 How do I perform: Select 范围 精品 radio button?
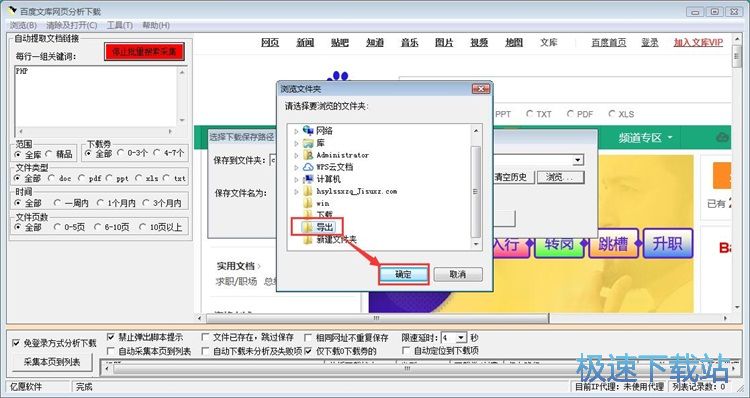point(49,154)
